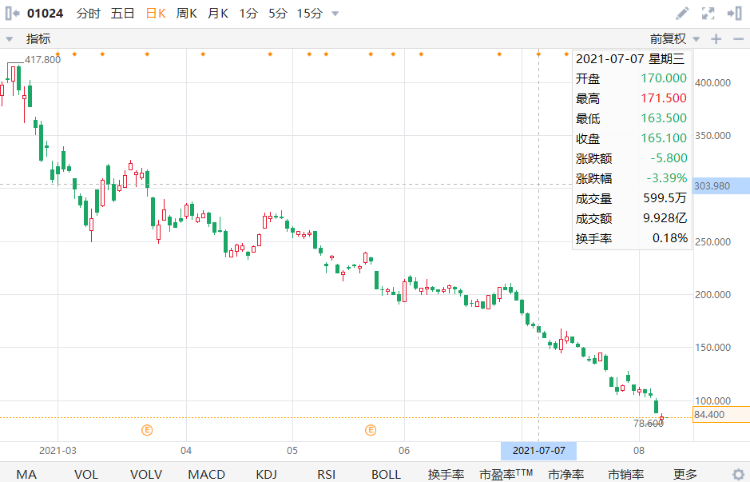Click the 417.800 high price label
Screen dimensions: 750x482
[43, 60]
